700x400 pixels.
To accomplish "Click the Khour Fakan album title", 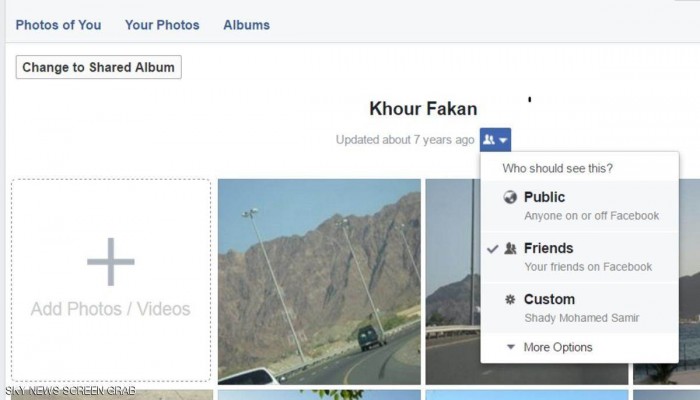I will pos(423,108).
